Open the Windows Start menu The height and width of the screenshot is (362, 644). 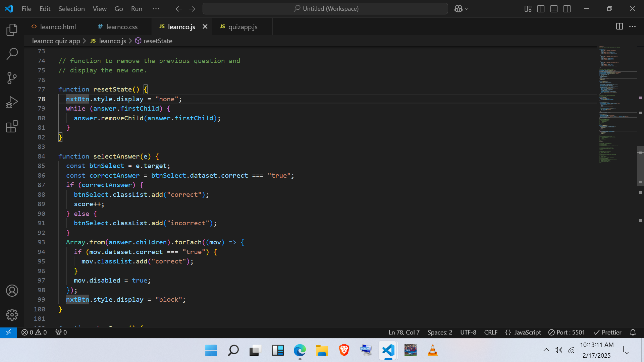coord(211,351)
